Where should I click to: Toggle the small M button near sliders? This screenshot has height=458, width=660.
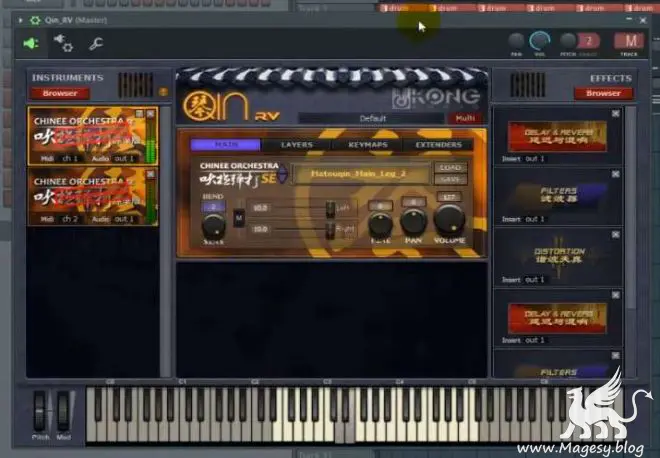239,218
